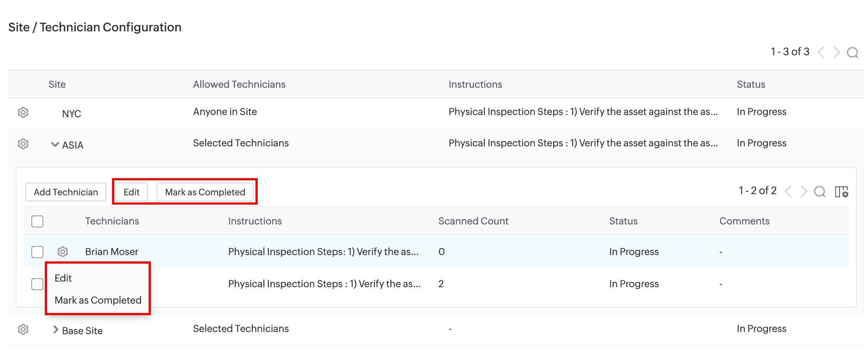
Task: Open the gear menu for ASIA site
Action: coord(23,144)
